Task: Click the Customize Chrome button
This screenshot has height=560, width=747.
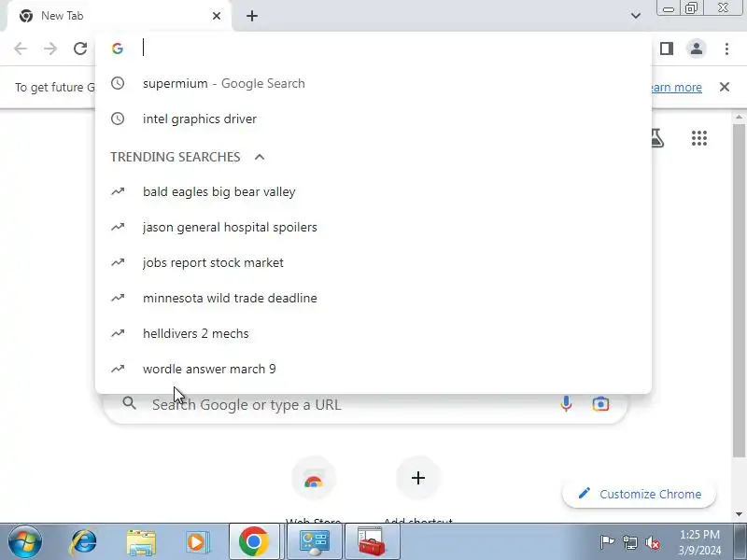Action: (x=639, y=494)
